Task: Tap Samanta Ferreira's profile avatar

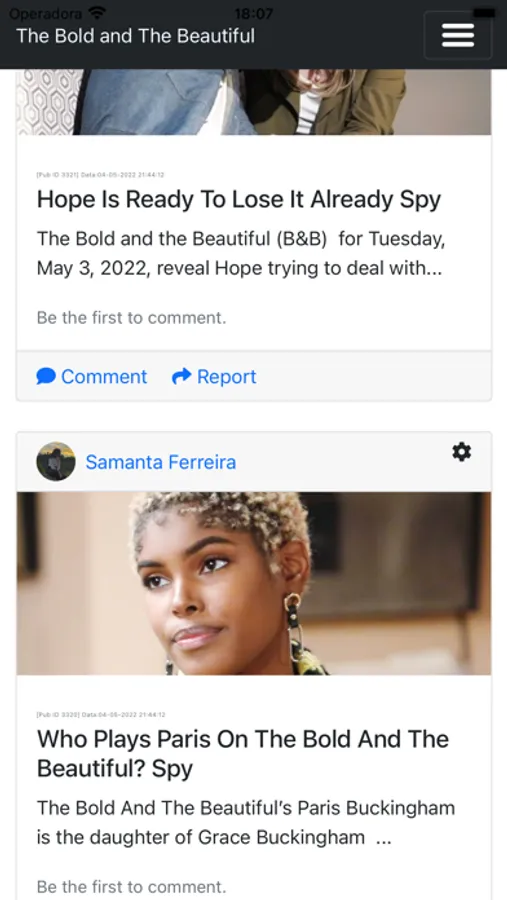Action: (x=56, y=461)
